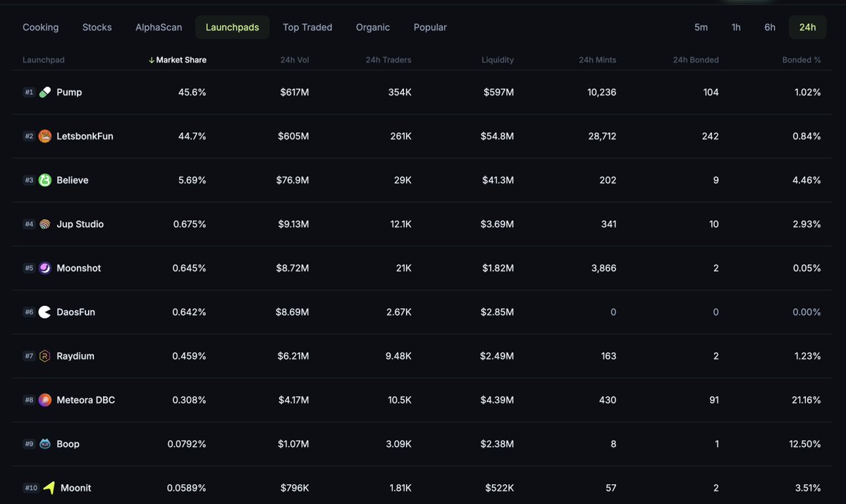The image size is (846, 504).
Task: Click the #10 rank badge
Action: click(x=31, y=488)
